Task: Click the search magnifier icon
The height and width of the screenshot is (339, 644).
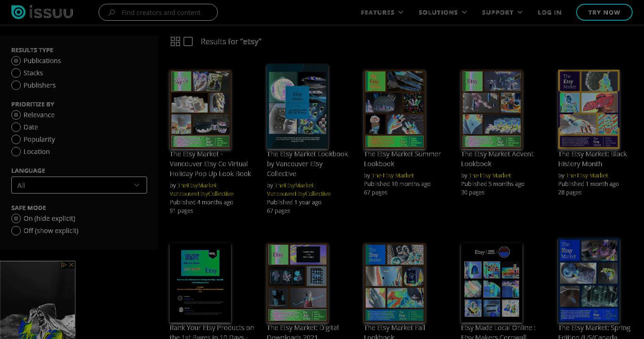Action: 112,13
